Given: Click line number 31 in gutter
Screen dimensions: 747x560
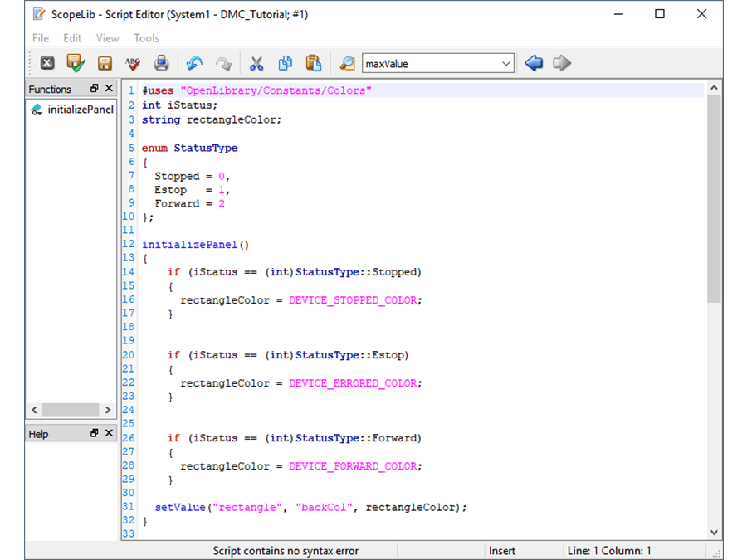Looking at the screenshot, I should coord(128,507).
